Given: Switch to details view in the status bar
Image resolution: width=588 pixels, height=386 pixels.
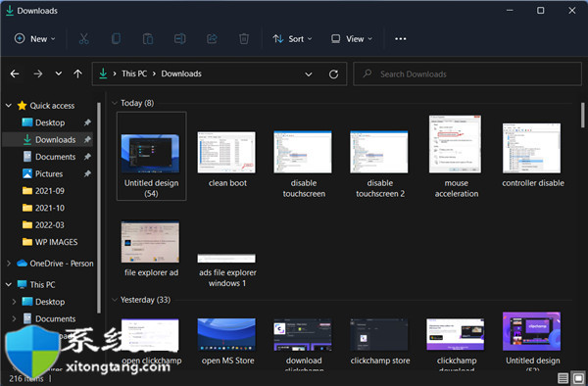Looking at the screenshot, I should click(x=563, y=378).
